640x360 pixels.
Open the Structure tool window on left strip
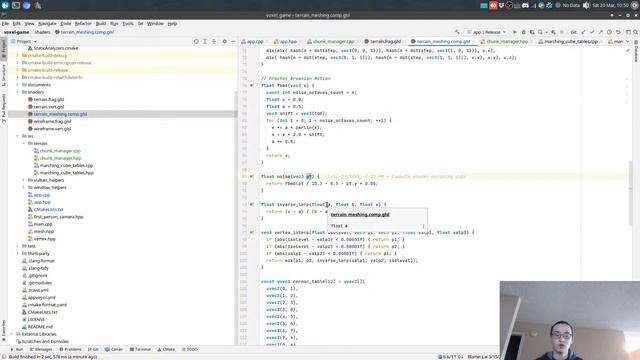4,75
